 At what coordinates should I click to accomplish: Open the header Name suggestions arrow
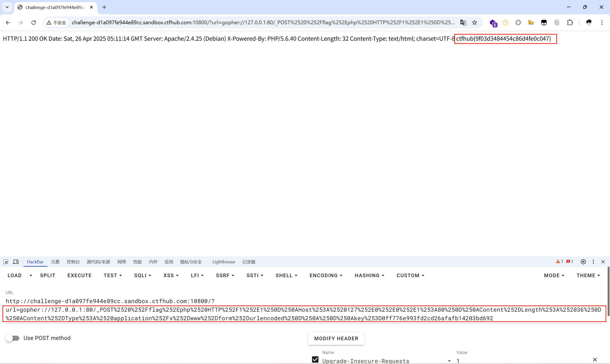pyautogui.click(x=449, y=361)
